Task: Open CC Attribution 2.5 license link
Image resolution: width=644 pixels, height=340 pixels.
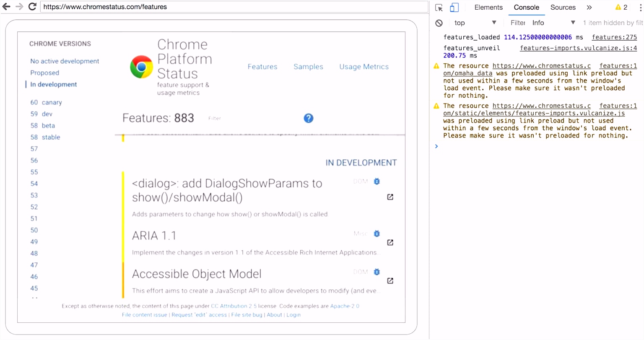Action: click(x=234, y=306)
